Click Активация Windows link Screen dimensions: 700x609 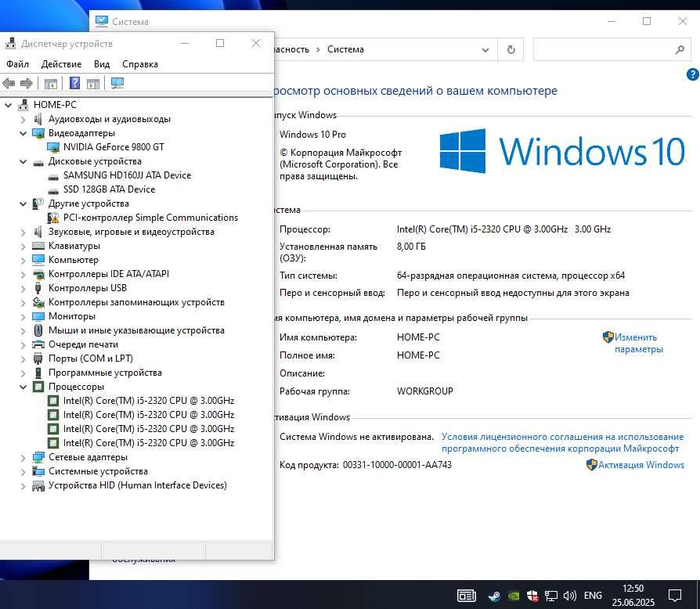pos(641,465)
